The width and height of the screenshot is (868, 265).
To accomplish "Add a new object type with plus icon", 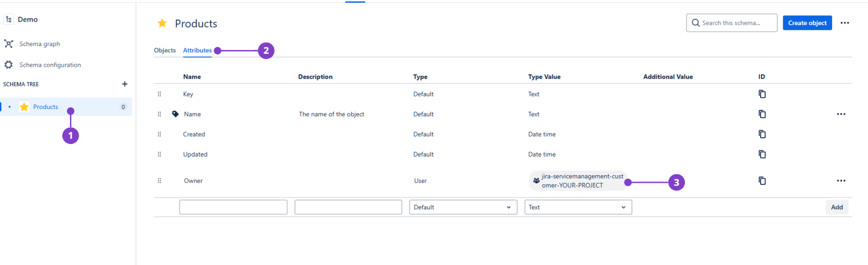I will (125, 84).
